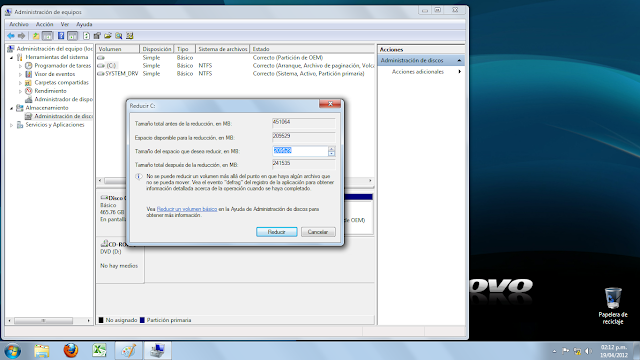Expand Visor de eventos node
The height and width of the screenshot is (360, 640).
click(x=20, y=74)
